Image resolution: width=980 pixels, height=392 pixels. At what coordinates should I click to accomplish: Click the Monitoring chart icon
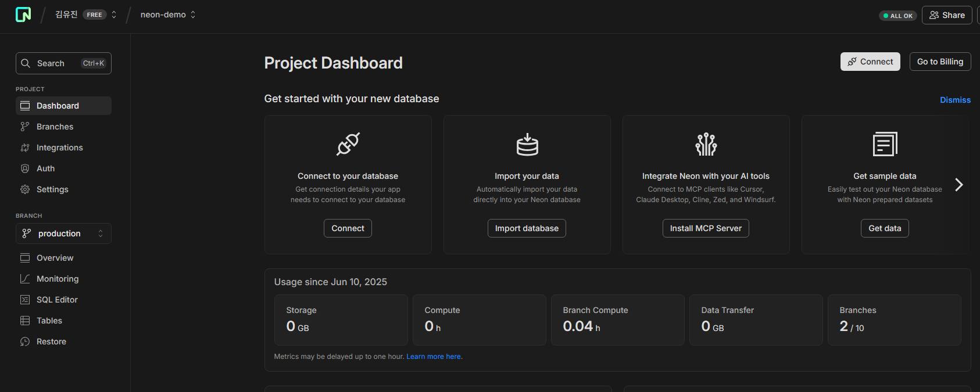[25, 279]
